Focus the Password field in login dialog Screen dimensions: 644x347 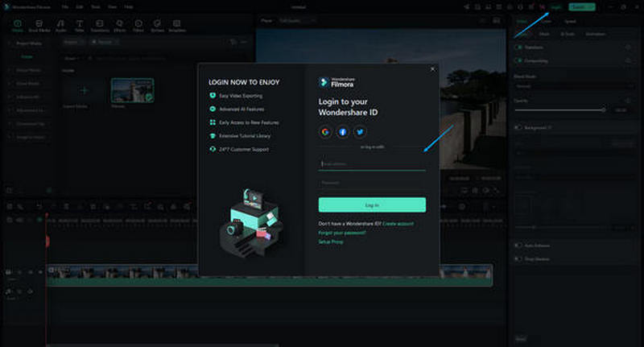coord(372,183)
